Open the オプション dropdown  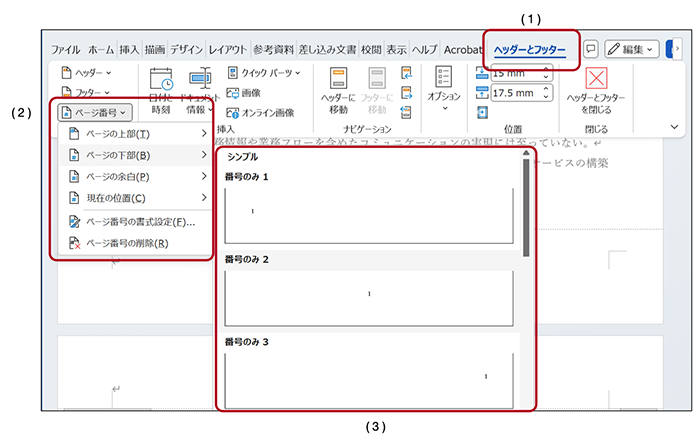(444, 89)
